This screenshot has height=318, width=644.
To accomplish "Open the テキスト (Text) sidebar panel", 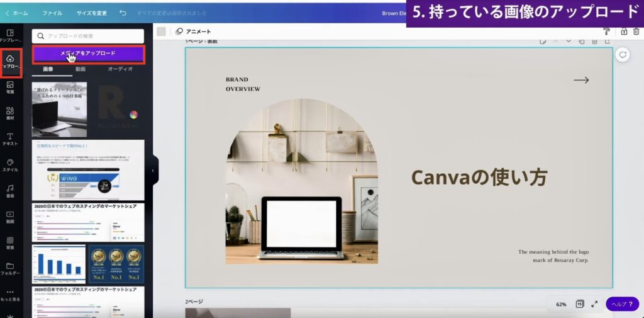I will click(10, 139).
